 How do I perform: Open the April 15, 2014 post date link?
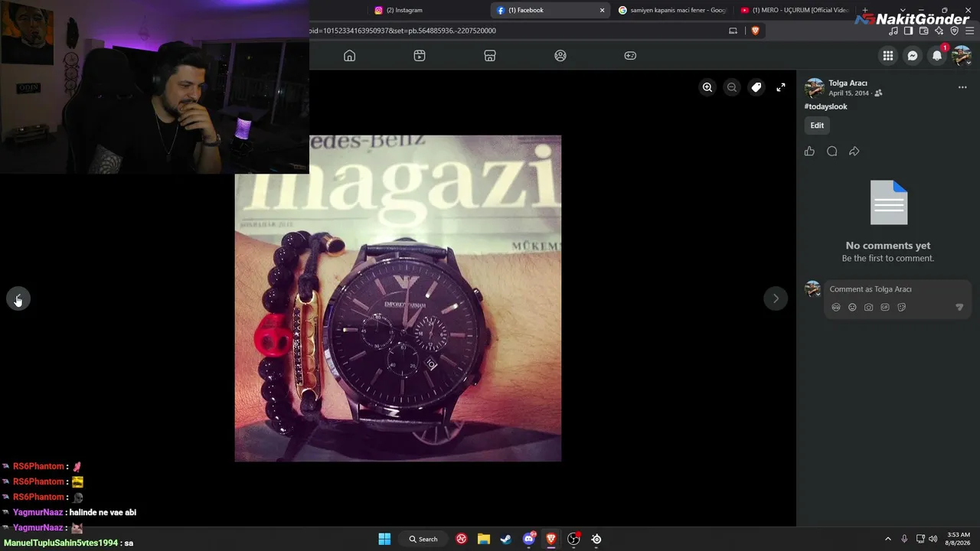(848, 93)
